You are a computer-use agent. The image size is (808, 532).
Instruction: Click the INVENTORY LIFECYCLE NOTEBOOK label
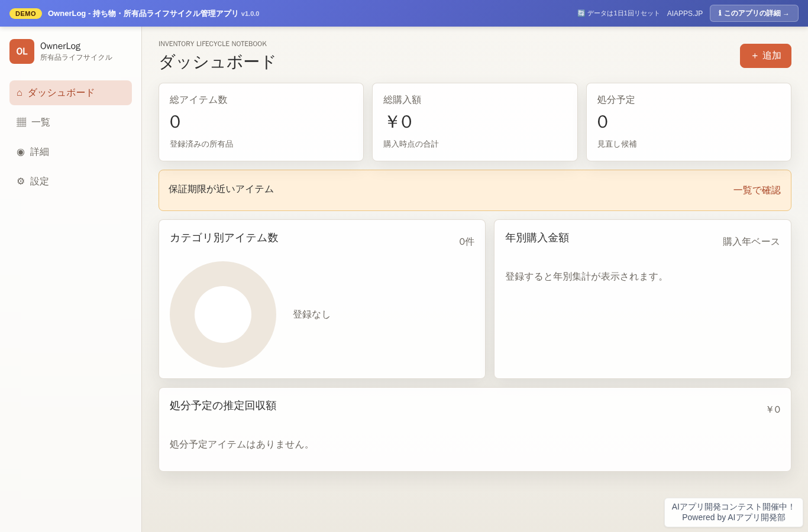coord(212,44)
